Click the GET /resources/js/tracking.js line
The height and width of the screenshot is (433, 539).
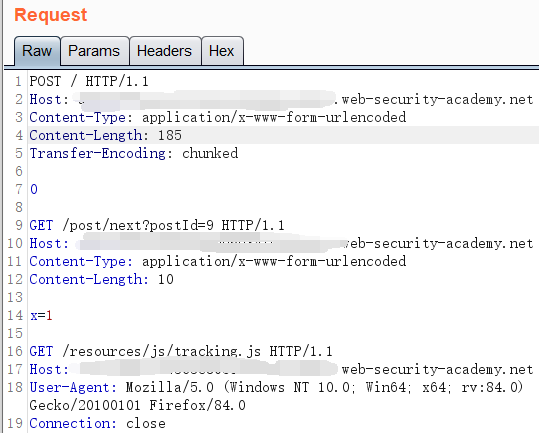(x=181, y=352)
